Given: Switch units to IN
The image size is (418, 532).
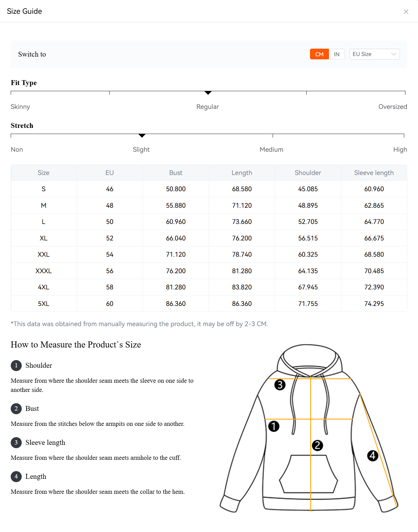Looking at the screenshot, I should pyautogui.click(x=337, y=54).
